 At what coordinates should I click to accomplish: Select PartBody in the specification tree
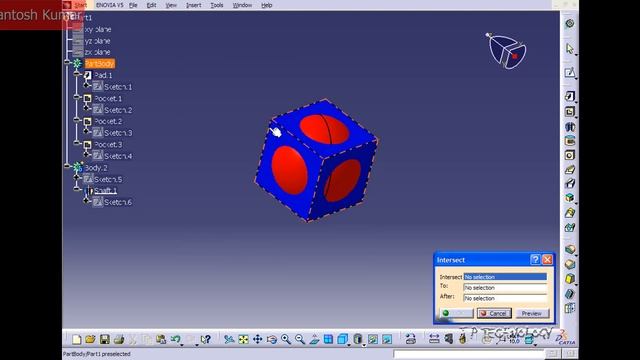100,63
